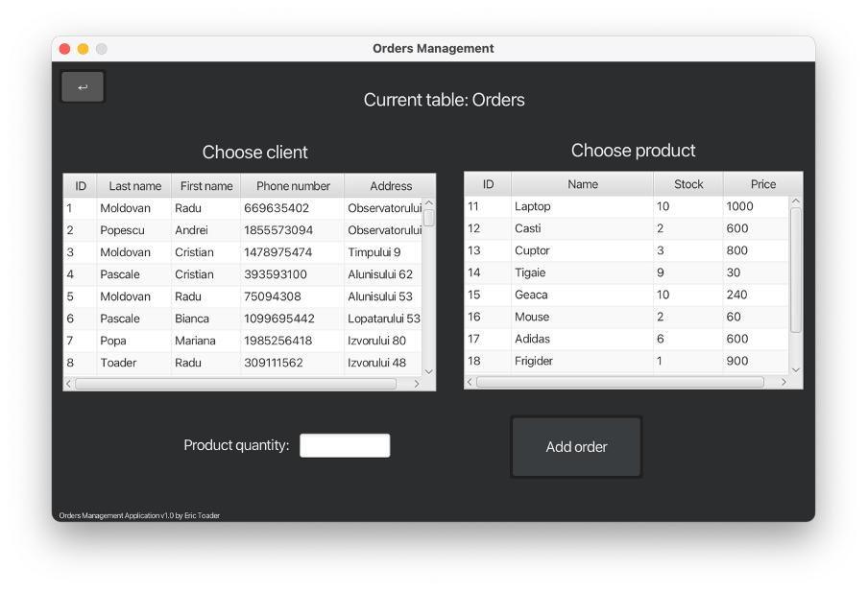
Task: Click address Timpului 9
Action: pyautogui.click(x=374, y=252)
